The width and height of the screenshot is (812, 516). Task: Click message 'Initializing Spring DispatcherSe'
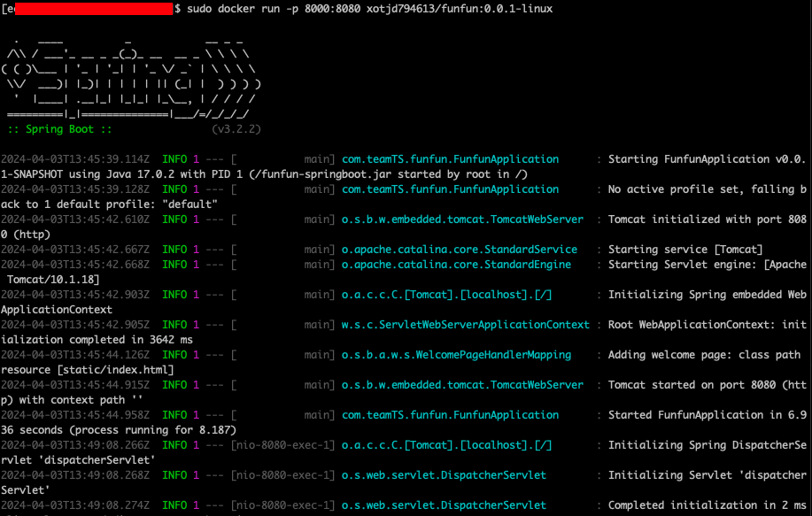point(708,445)
